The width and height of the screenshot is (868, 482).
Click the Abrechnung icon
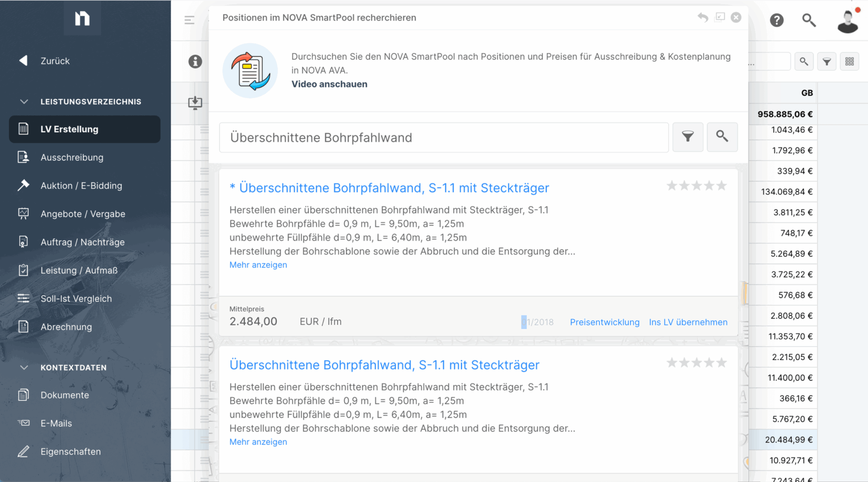[23, 327]
